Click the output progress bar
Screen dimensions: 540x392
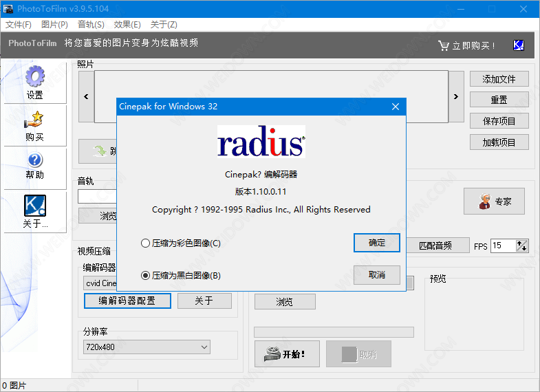click(x=334, y=332)
